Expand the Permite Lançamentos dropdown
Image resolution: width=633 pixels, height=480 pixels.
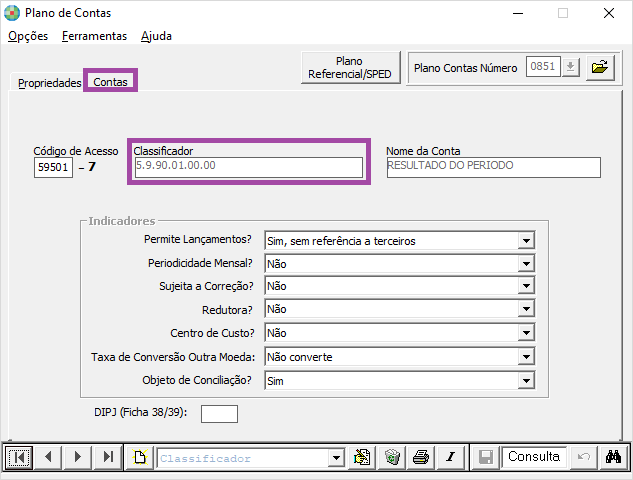526,241
